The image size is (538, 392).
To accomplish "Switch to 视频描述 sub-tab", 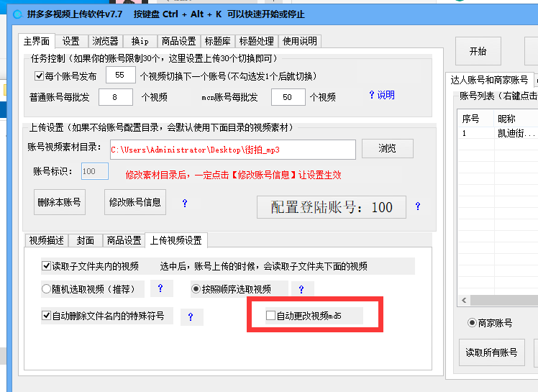I will [46, 240].
